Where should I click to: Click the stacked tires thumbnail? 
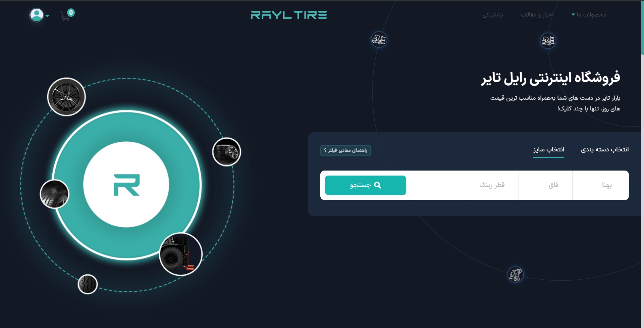[227, 152]
